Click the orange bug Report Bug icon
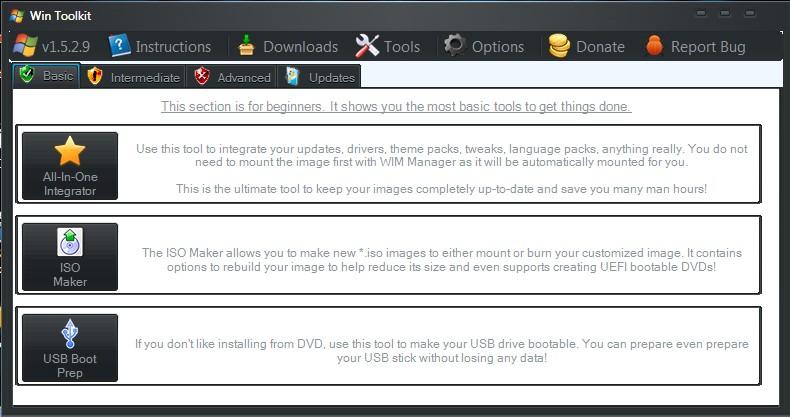This screenshot has height=417, width=790. click(654, 45)
